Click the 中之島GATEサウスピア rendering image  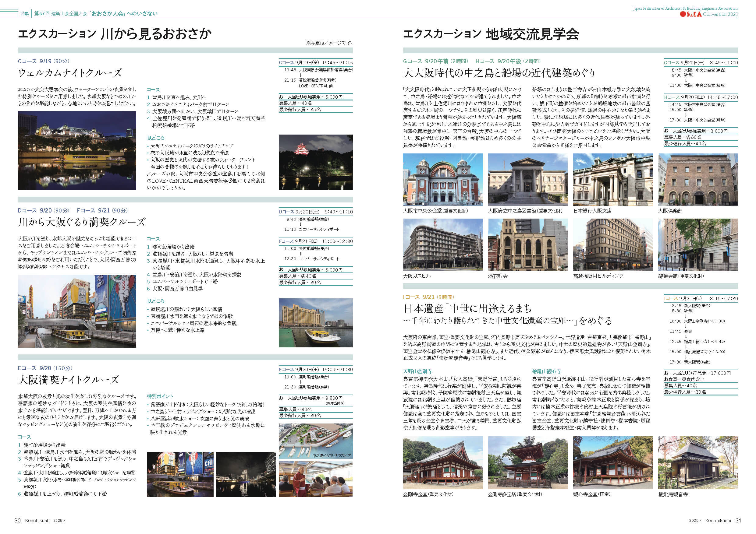315,441
